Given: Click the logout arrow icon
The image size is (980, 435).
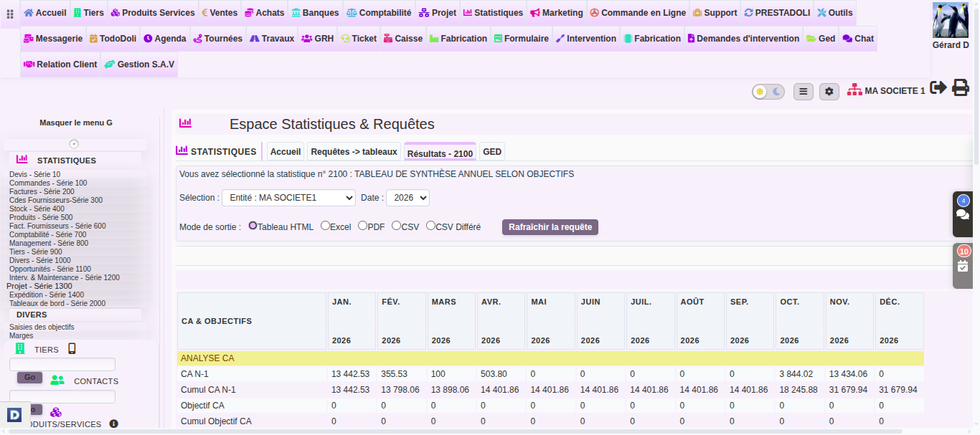Looking at the screenshot, I should 938,87.
